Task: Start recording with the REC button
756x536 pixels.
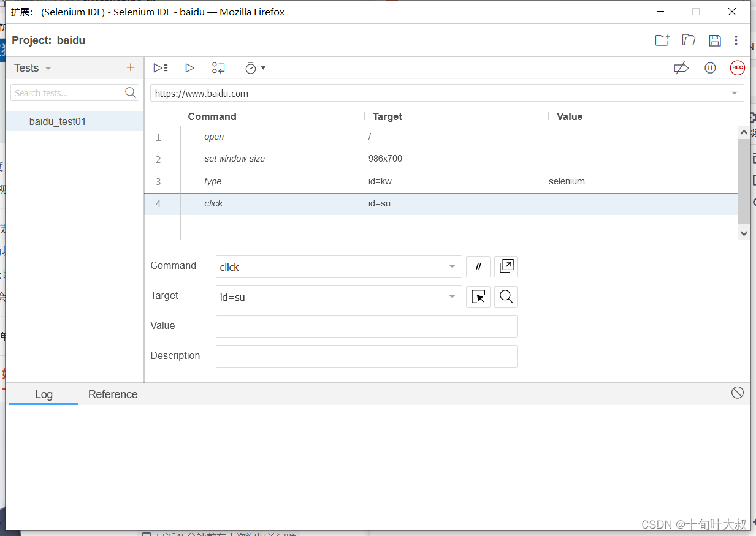Action: 738,68
